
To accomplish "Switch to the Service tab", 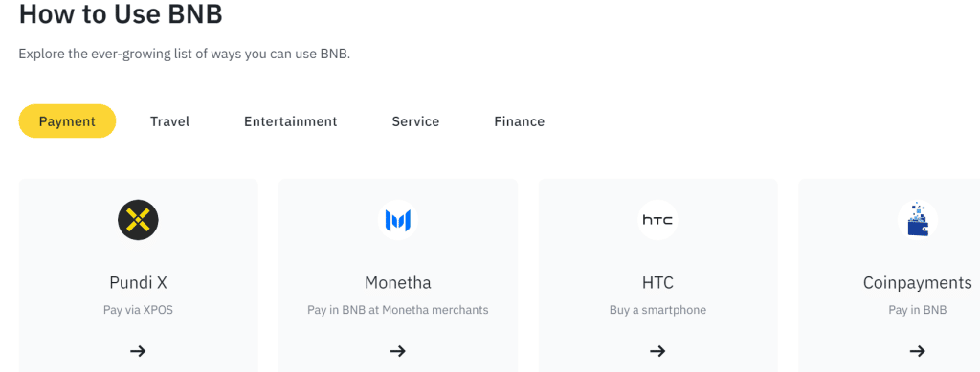I will (x=415, y=121).
